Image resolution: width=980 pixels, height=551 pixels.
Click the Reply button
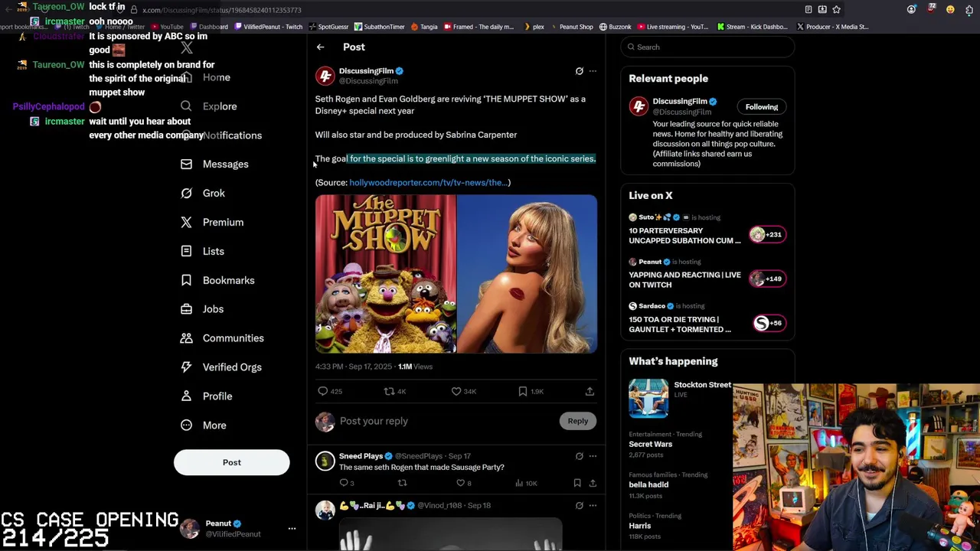[x=578, y=421]
